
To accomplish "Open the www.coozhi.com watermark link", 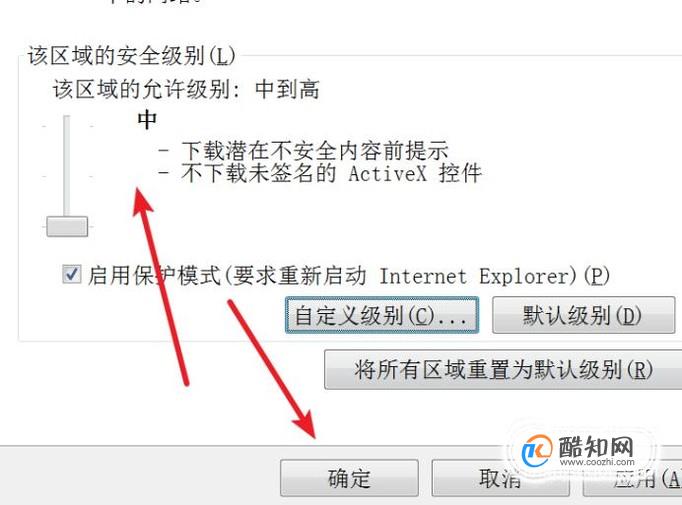I will pyautogui.click(x=597, y=462).
